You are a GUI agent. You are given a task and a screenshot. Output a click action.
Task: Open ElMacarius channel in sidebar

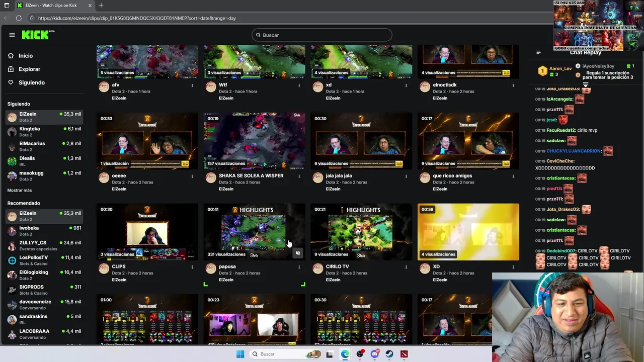pos(44,146)
